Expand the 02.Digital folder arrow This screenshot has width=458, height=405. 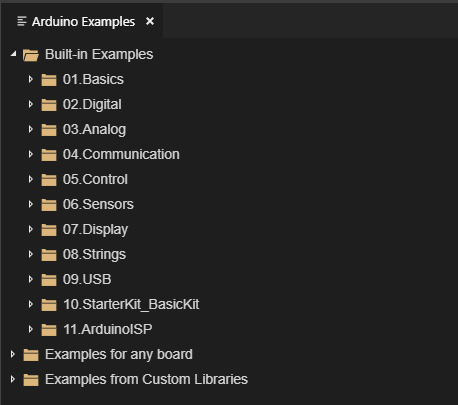coord(31,104)
